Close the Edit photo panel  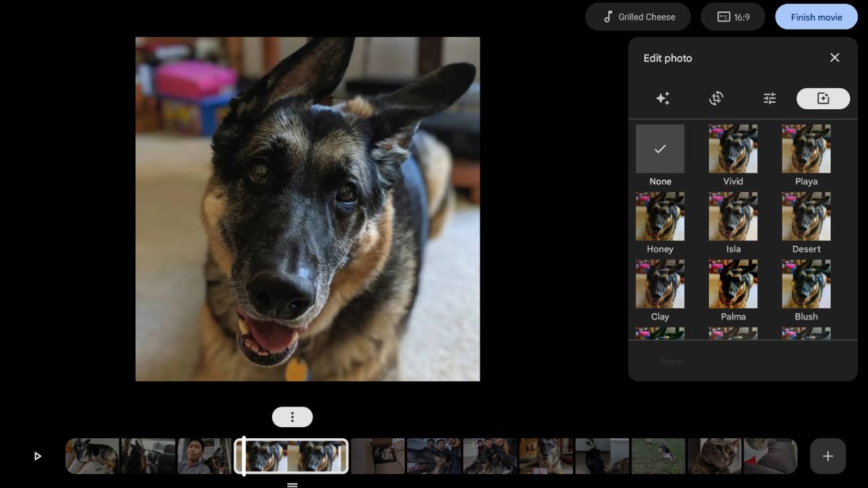(834, 57)
